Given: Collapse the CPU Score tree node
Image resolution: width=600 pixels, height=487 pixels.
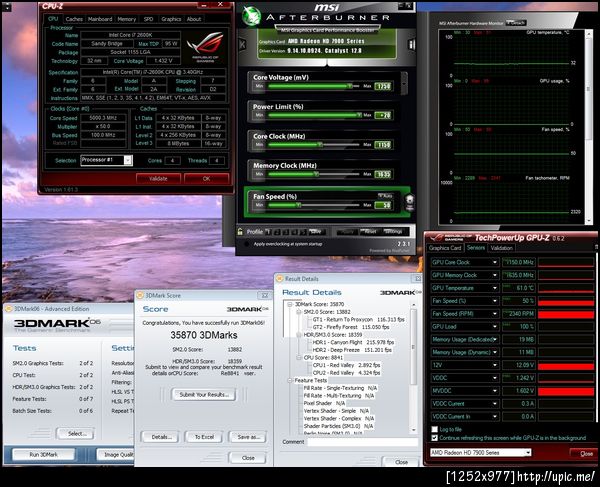Looking at the screenshot, I should [x=299, y=358].
